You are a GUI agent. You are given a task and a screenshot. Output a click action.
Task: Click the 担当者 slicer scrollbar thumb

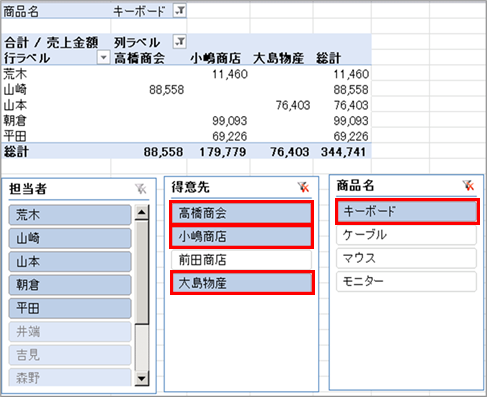coord(142,272)
